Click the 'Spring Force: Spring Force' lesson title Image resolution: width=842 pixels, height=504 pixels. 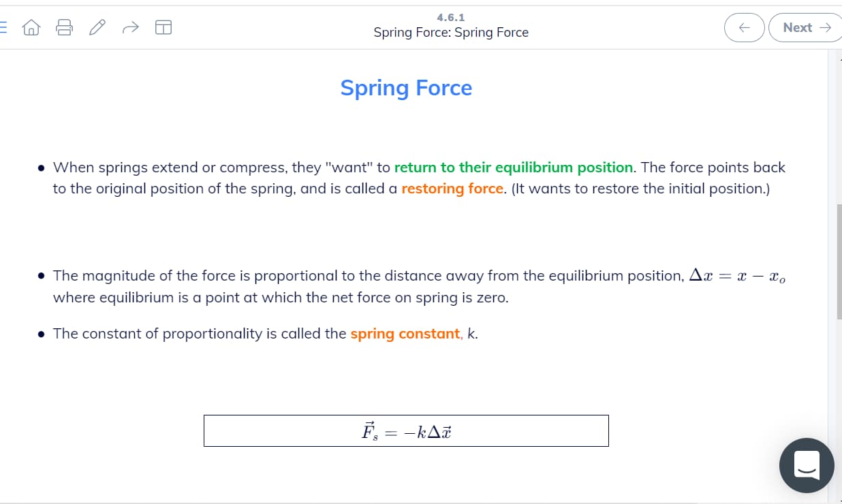(451, 32)
